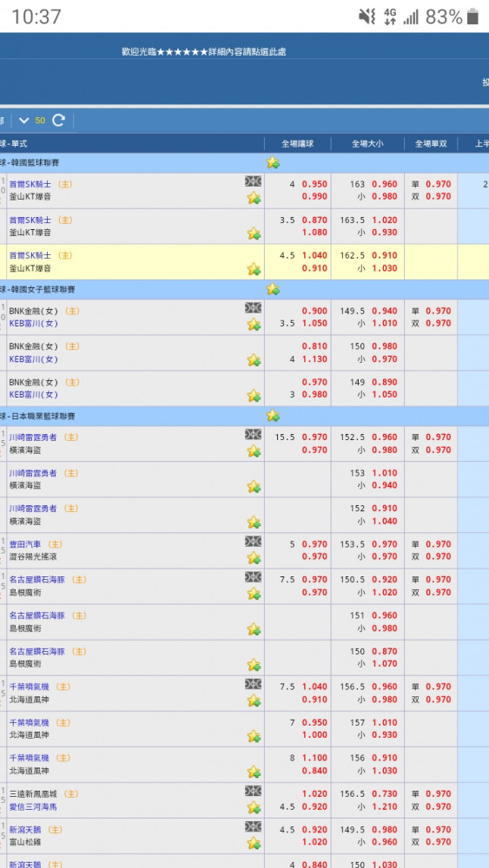The image size is (489, 868).
Task: Open the court icon for BNK金融(女) match
Action: pos(253,308)
